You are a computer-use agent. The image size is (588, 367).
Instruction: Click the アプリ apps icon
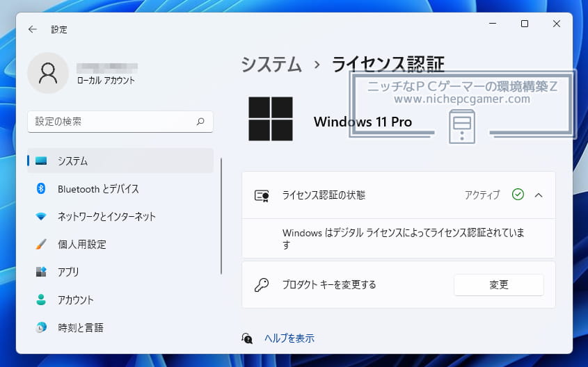41,272
